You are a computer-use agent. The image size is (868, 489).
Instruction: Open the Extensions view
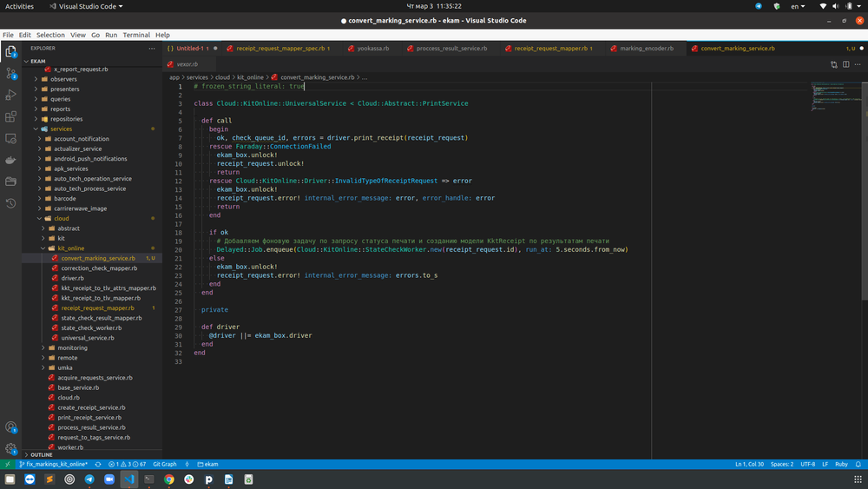coord(11,116)
